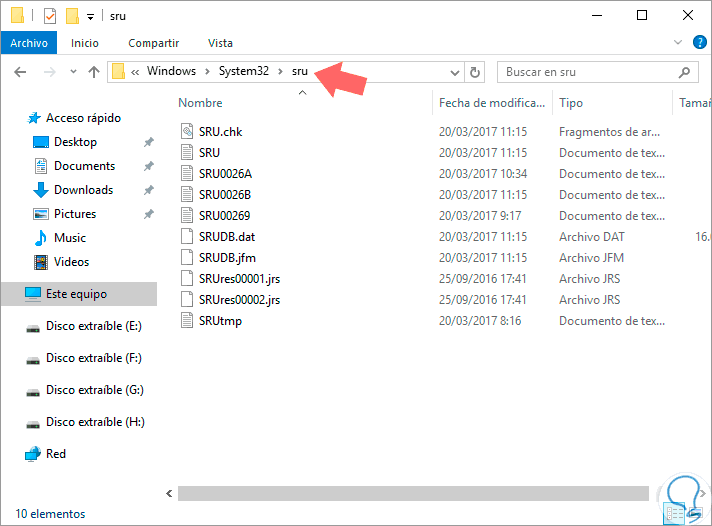712x526 pixels.
Task: Expand the chevron after the Windows breadcrumb
Action: click(x=207, y=72)
